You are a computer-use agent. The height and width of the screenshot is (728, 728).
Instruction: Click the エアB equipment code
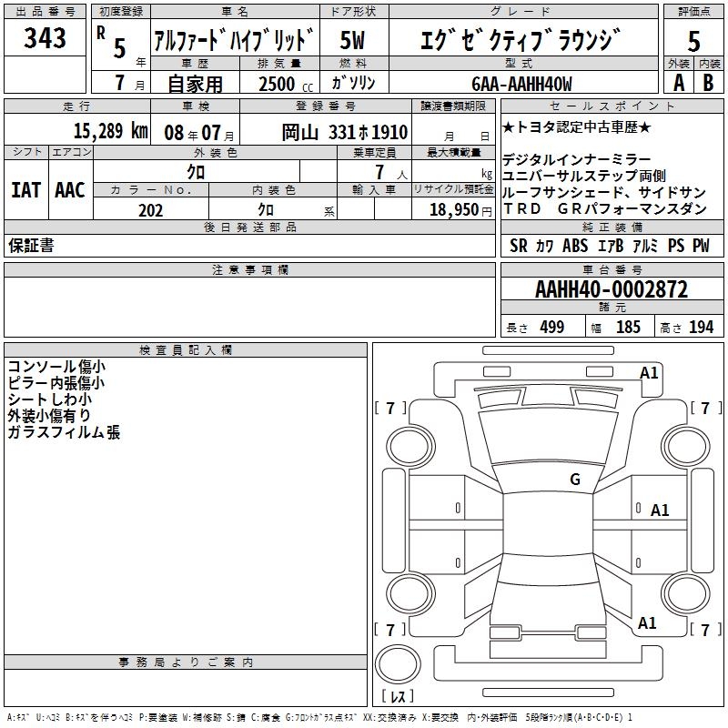pos(610,246)
